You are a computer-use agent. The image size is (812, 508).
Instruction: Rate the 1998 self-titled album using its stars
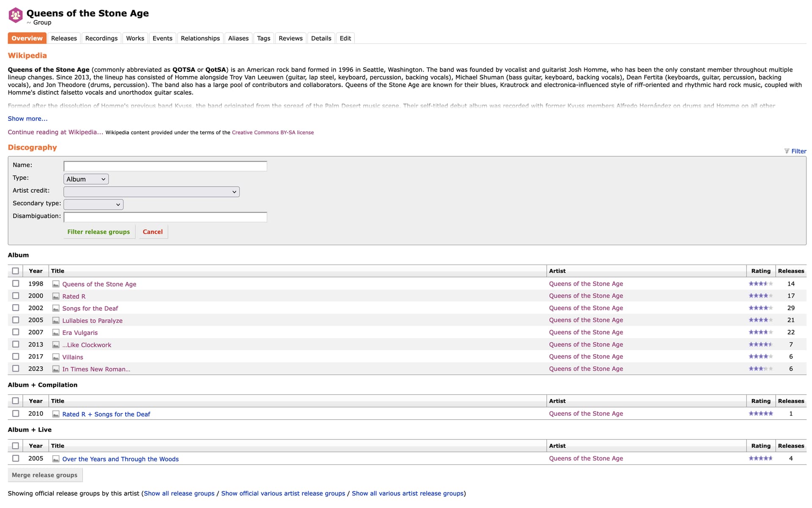(x=761, y=284)
